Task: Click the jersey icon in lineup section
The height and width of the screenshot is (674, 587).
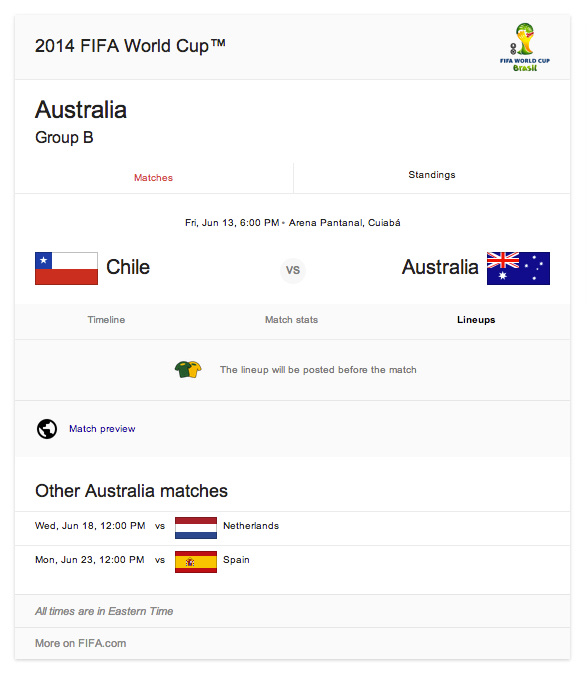Action: click(188, 369)
